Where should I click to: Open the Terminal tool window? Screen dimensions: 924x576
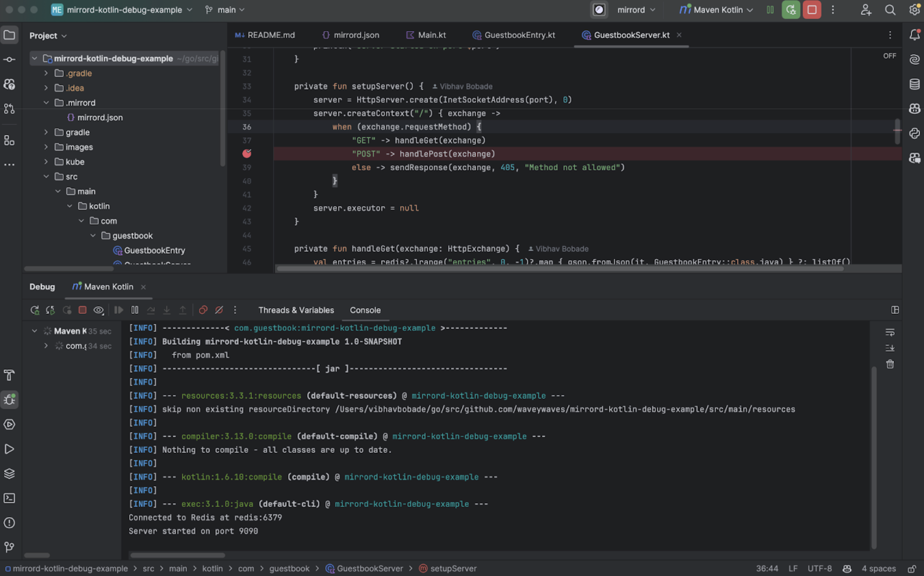point(9,498)
